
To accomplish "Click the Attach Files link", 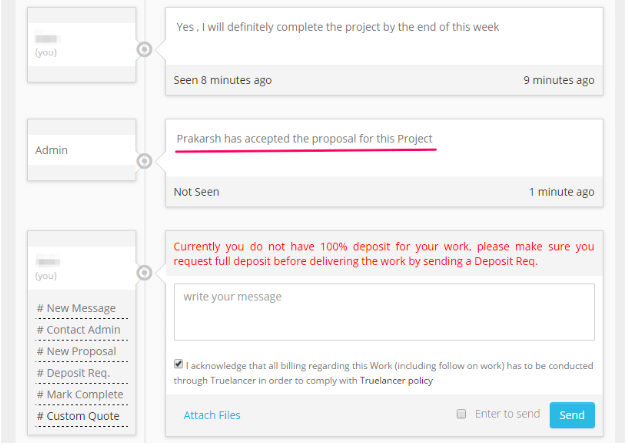I will (x=212, y=415).
